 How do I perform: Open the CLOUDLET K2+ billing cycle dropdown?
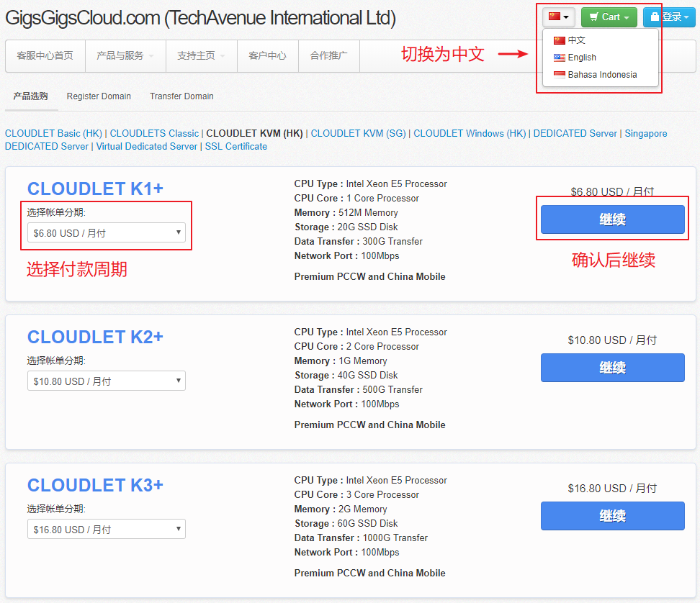click(x=107, y=381)
